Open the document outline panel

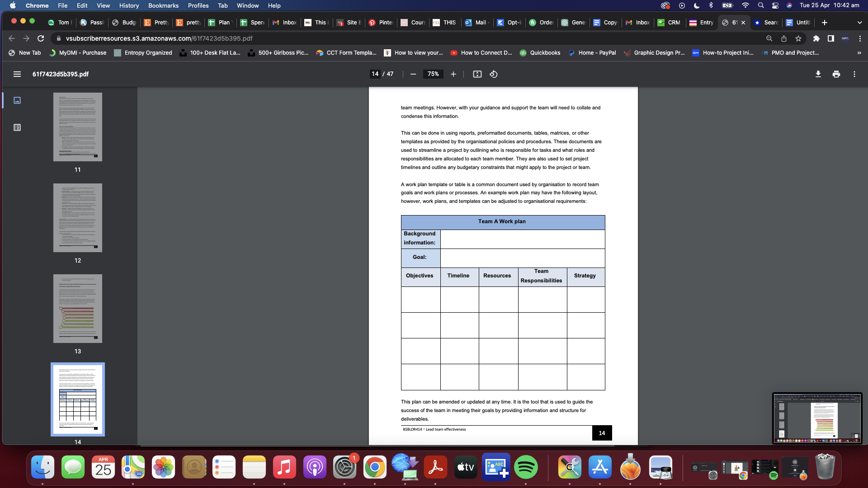17,127
